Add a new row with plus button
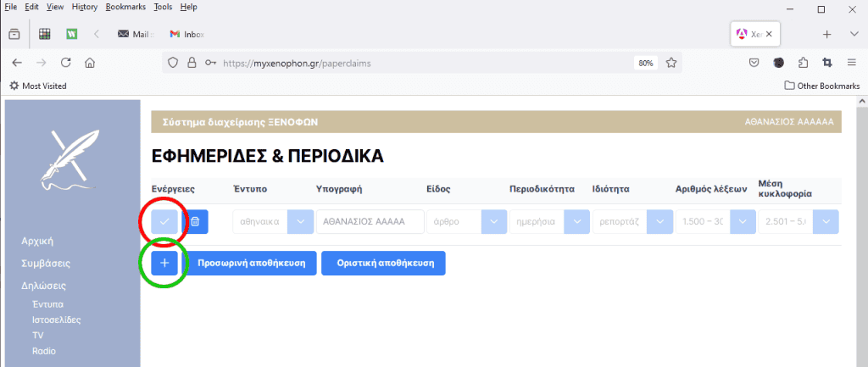The image size is (868, 367). (165, 263)
